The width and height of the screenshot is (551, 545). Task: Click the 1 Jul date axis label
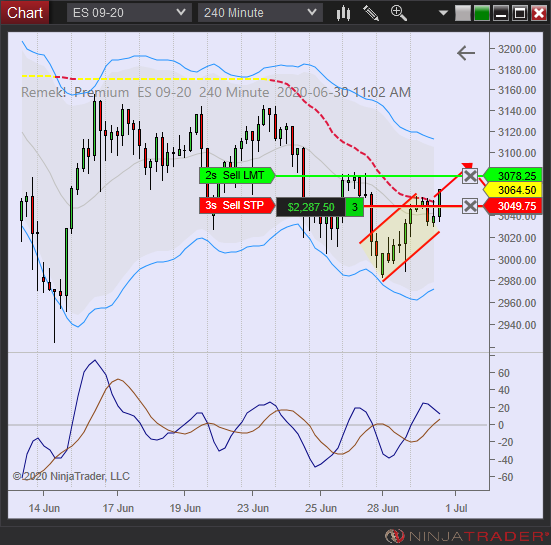456,508
